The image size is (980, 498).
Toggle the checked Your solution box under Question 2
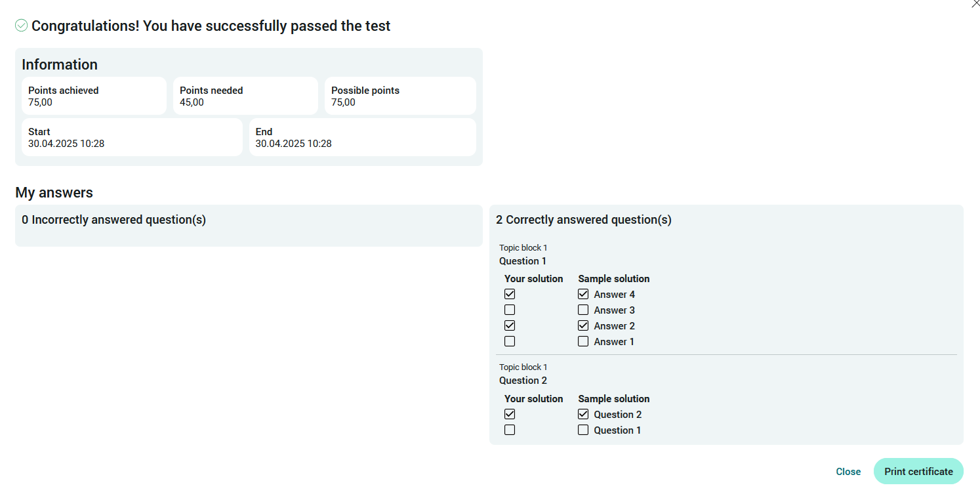tap(510, 414)
